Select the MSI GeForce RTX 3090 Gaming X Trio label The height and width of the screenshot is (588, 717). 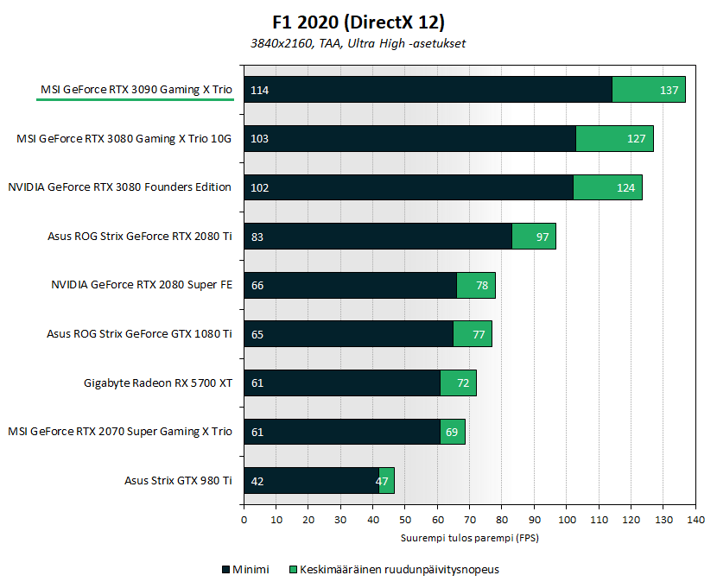136,89
